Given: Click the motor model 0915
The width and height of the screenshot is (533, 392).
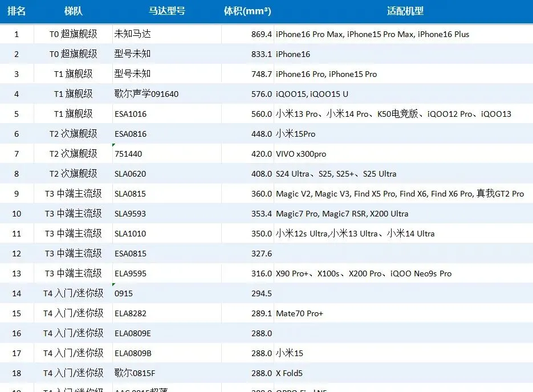Looking at the screenshot, I should click(x=123, y=293).
